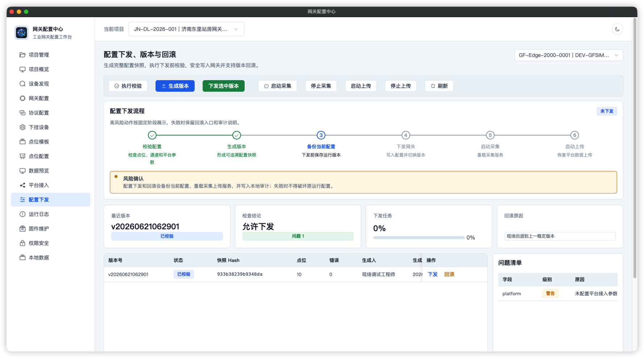The height and width of the screenshot is (358, 644).
Task: Click the 版本号 column header
Action: 115,260
